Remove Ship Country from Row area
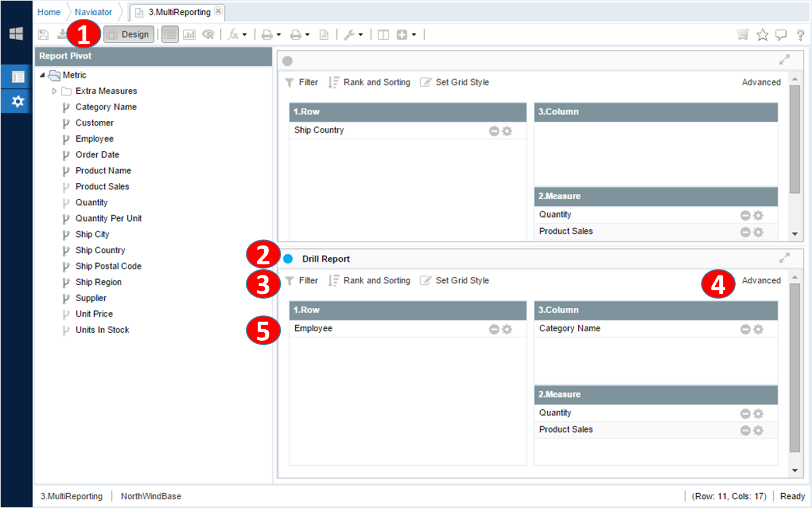 493,131
